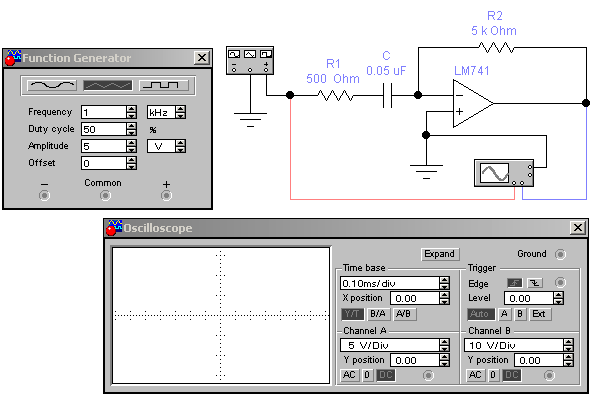The width and height of the screenshot is (597, 401).
Task: Adjust Trigger Level spinner
Action: pyautogui.click(x=559, y=298)
